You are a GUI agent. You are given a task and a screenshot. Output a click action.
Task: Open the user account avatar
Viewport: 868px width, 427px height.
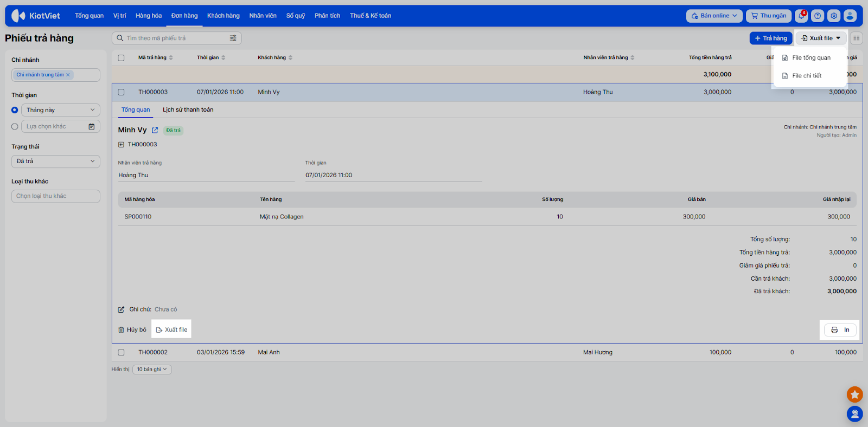click(850, 16)
